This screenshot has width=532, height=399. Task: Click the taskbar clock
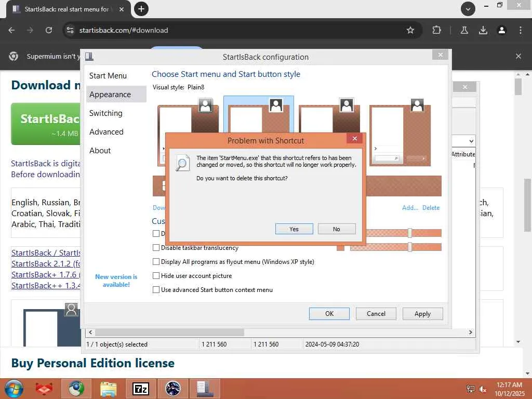click(509, 389)
